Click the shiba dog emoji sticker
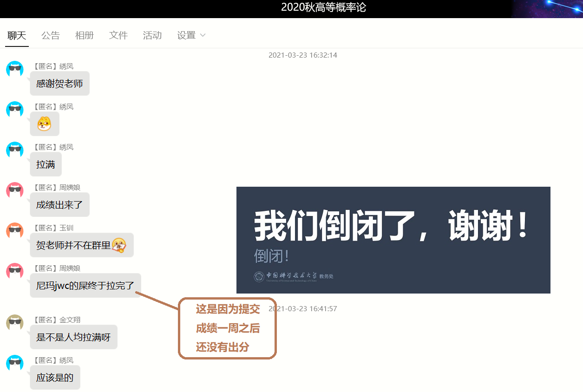The image size is (583, 392). [45, 124]
